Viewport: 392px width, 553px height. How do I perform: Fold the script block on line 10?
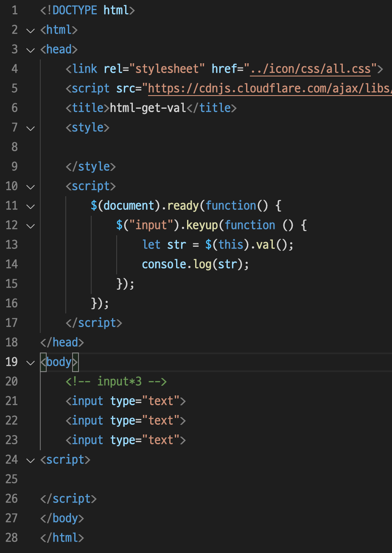tap(30, 186)
